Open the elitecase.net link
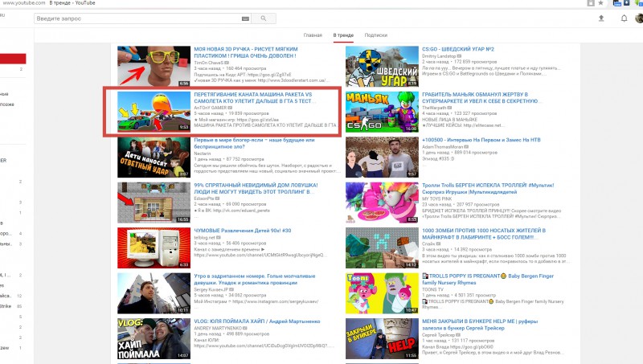The height and width of the screenshot is (364, 643). tap(482, 125)
